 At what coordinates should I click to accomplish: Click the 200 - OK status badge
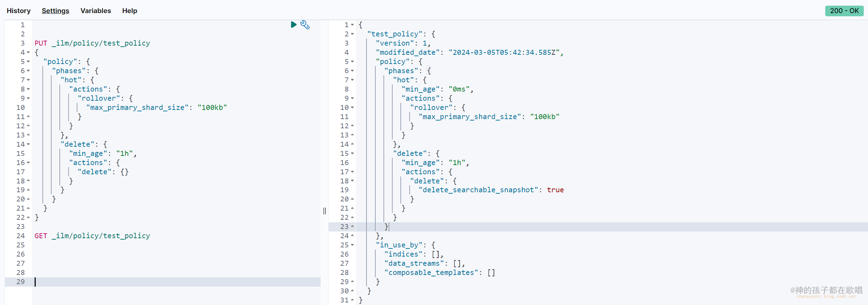(x=844, y=11)
